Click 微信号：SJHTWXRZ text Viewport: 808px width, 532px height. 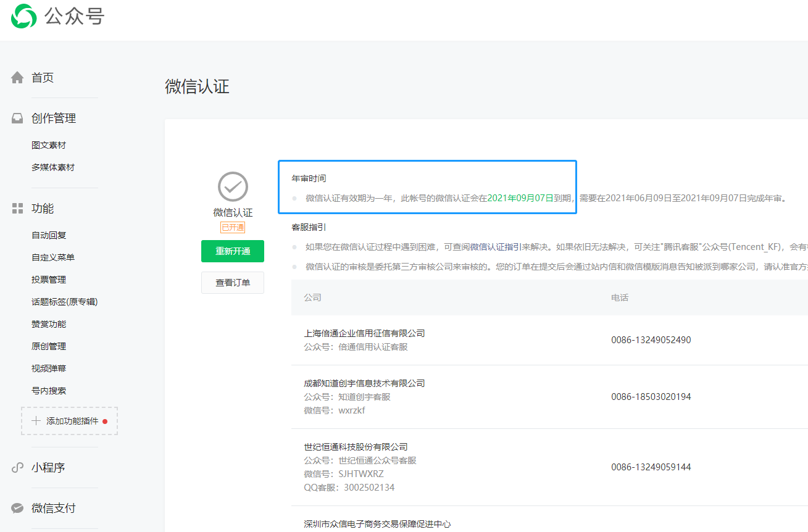pyautogui.click(x=344, y=474)
